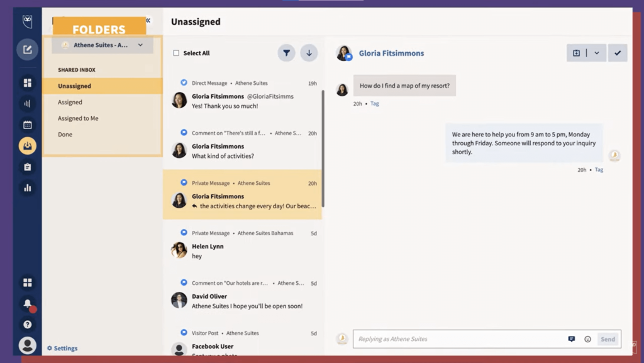Open the message filter funnel icon
This screenshot has width=644, height=363.
tap(286, 53)
